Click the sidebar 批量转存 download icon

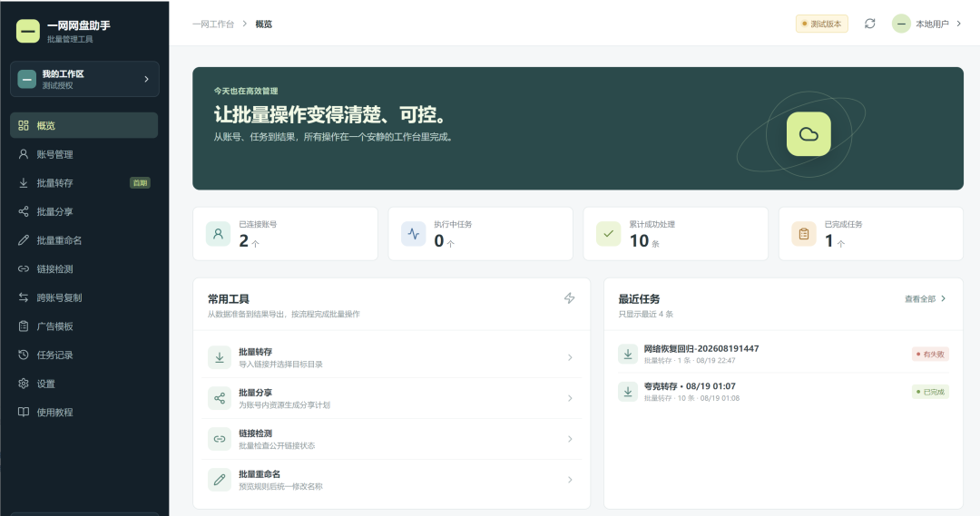[23, 183]
